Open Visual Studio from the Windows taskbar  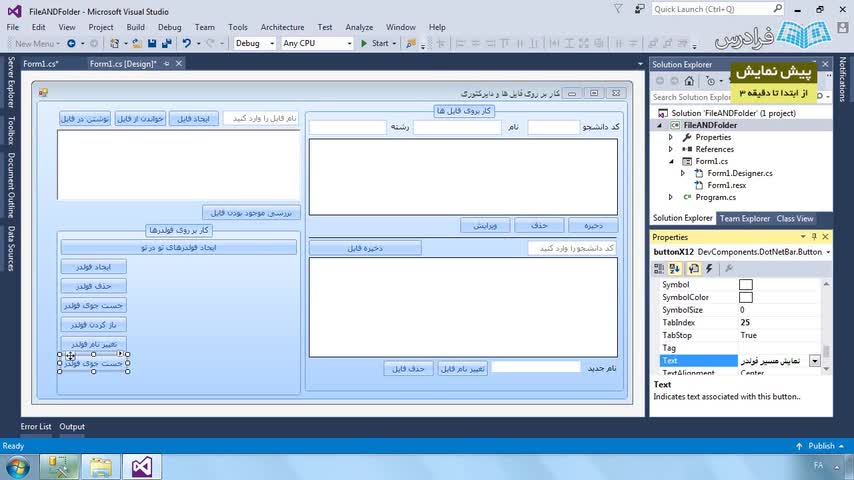[x=142, y=467]
